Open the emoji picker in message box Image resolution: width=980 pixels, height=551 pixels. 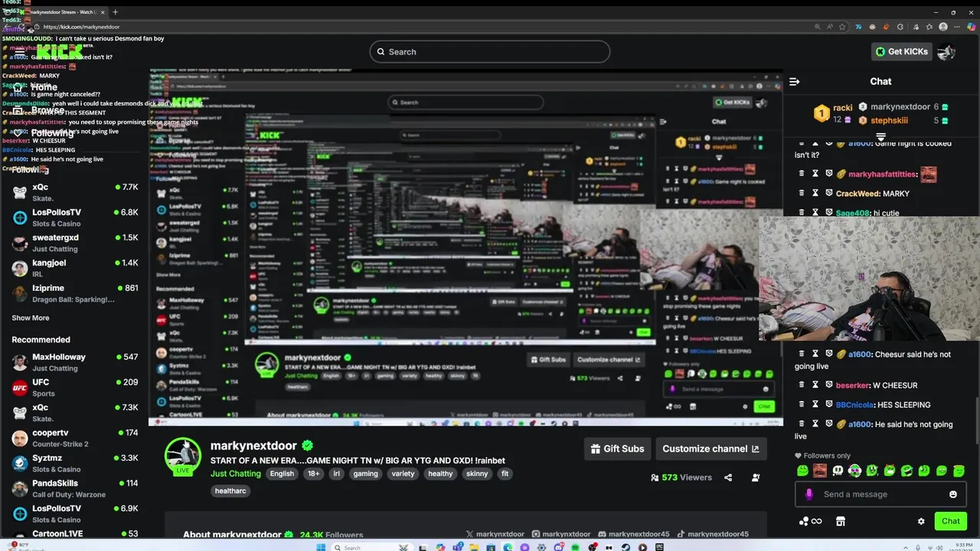pos(953,494)
